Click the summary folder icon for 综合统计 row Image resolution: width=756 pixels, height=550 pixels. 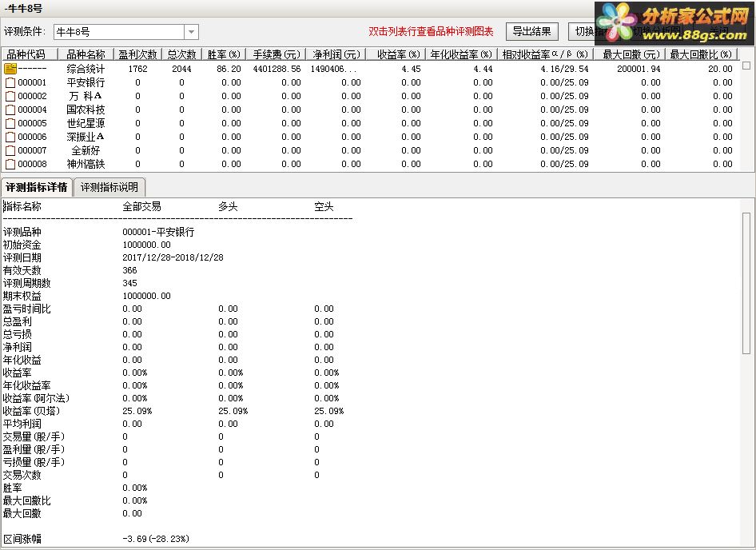(10, 69)
